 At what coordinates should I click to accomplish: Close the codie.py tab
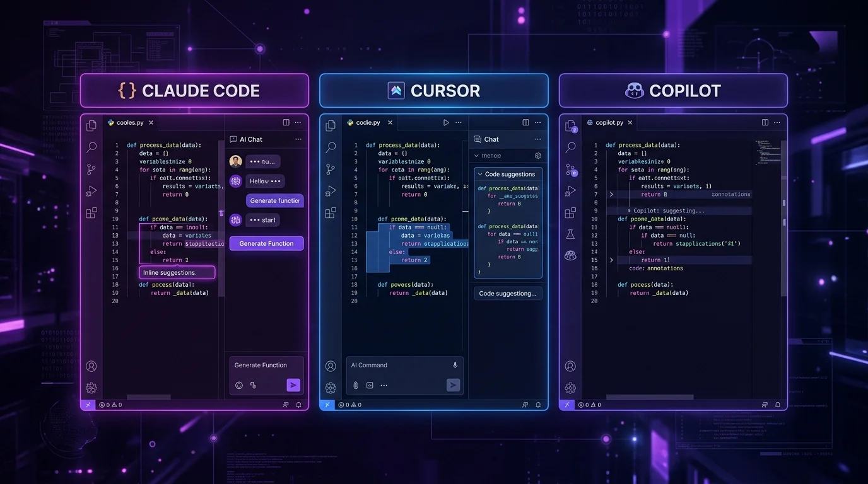[x=390, y=122]
